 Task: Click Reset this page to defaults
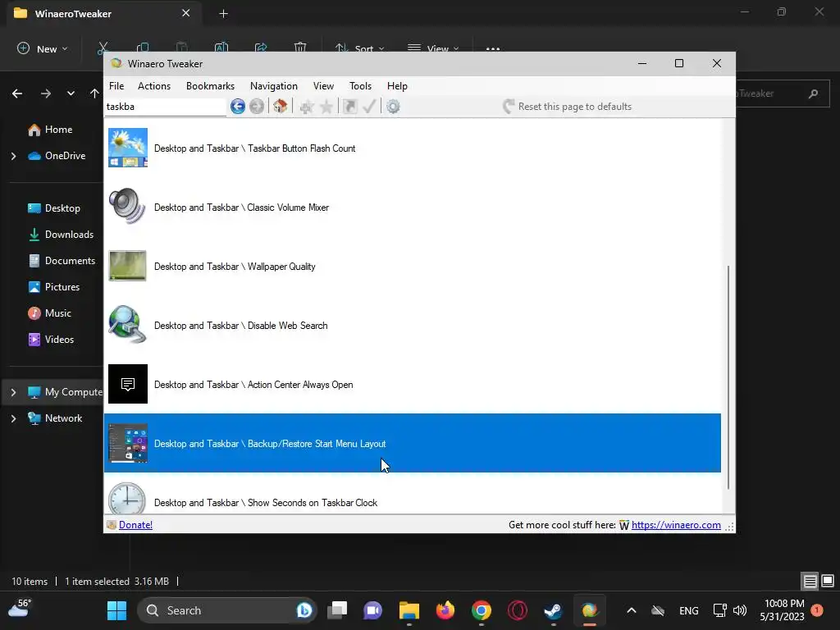tap(568, 107)
